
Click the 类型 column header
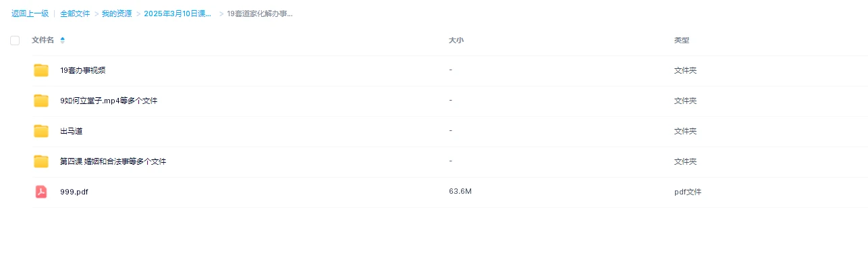682,41
